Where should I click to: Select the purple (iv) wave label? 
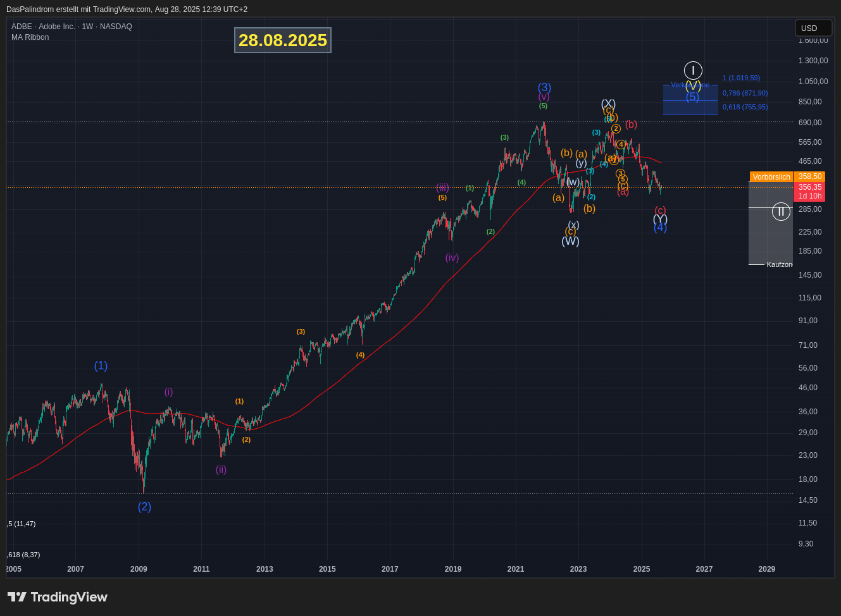[452, 258]
